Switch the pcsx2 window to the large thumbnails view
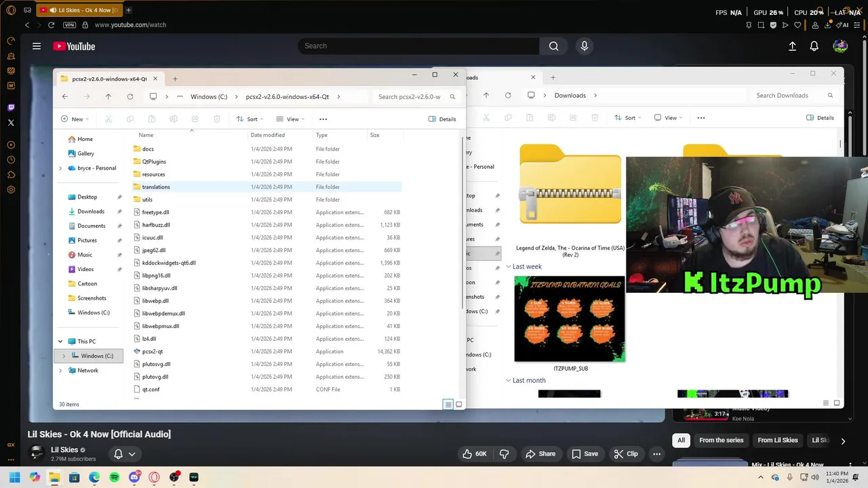Viewport: 868px width, 488px height. click(459, 405)
